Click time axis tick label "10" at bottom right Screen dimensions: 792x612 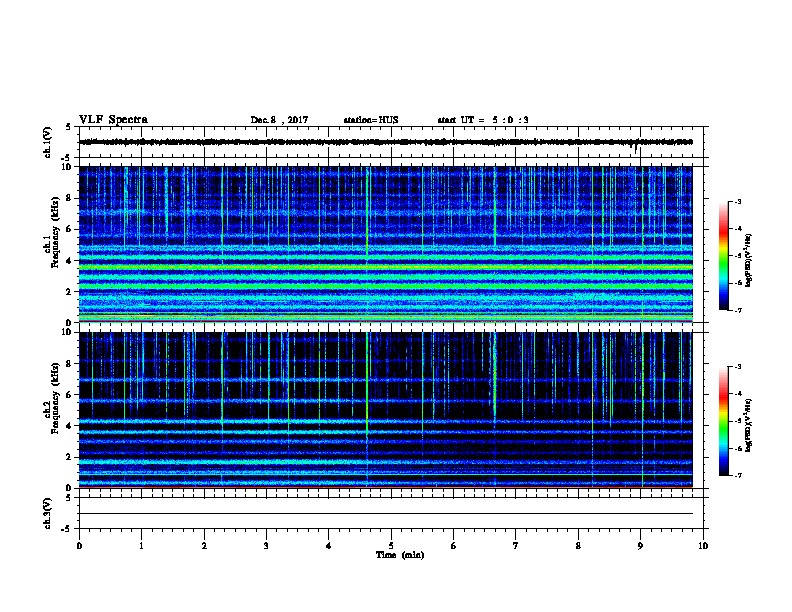tap(703, 546)
